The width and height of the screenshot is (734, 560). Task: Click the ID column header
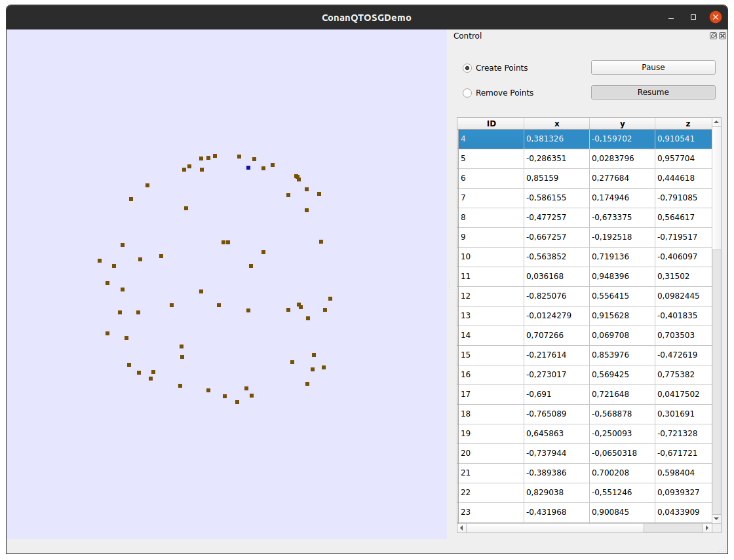(491, 124)
